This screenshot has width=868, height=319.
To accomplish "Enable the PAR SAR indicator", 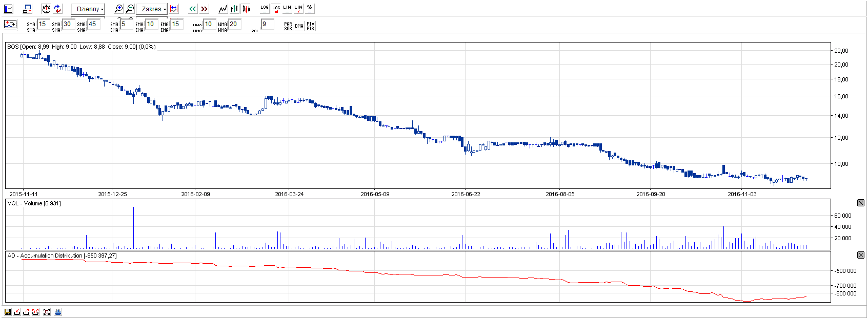I will pyautogui.click(x=288, y=26).
